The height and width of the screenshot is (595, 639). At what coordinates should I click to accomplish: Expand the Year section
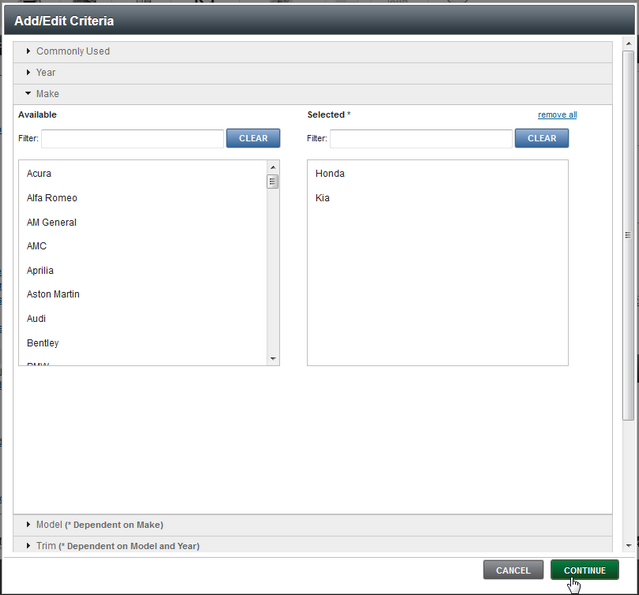(x=313, y=73)
